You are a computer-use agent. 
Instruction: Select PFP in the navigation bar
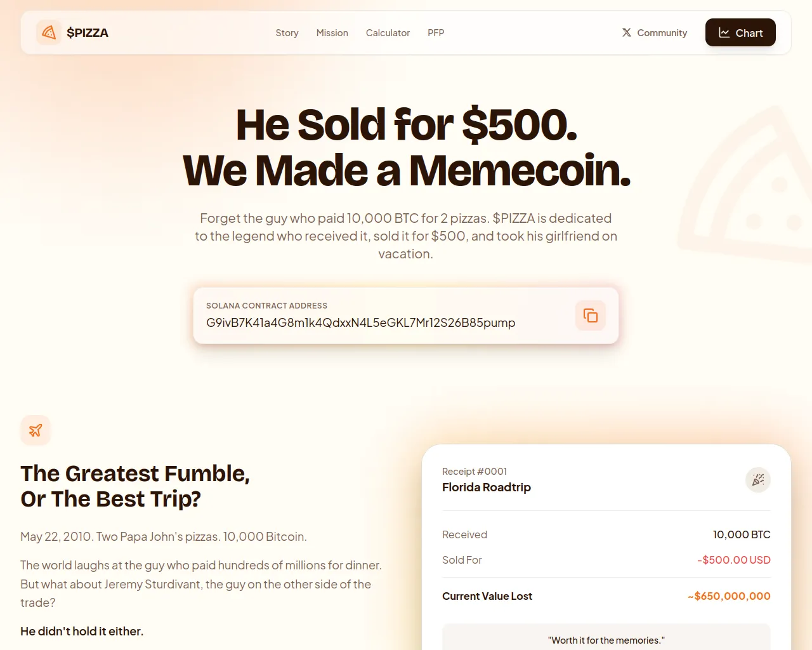click(x=436, y=33)
